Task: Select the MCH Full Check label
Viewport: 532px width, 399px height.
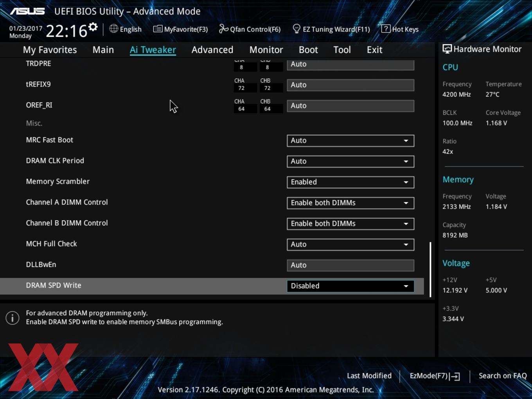Action: coord(51,244)
